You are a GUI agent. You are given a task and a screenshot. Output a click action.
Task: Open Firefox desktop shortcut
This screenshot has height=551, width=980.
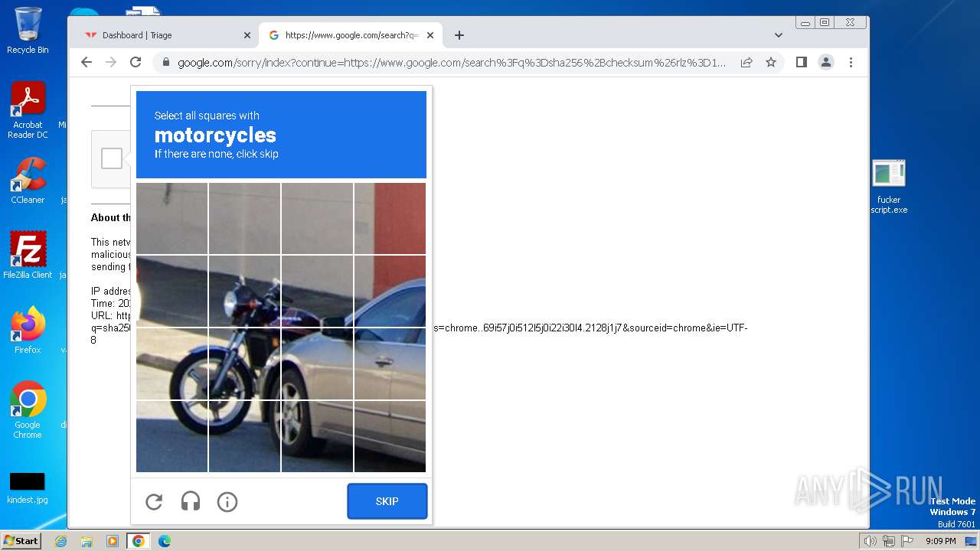click(x=28, y=330)
